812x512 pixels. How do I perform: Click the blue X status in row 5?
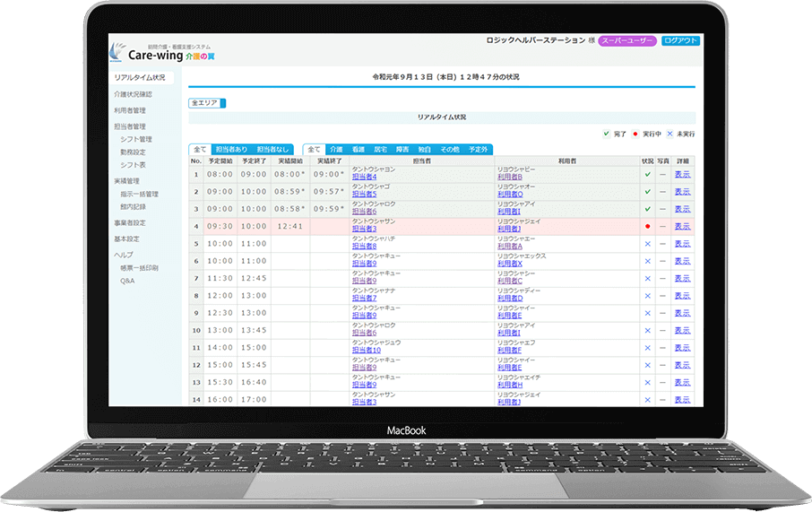coord(647,243)
